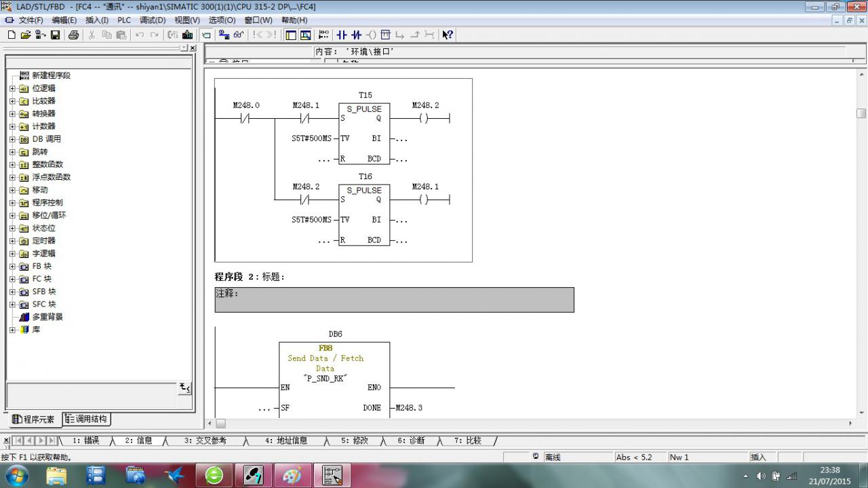Open the Paint palette taskbar icon

point(292,475)
